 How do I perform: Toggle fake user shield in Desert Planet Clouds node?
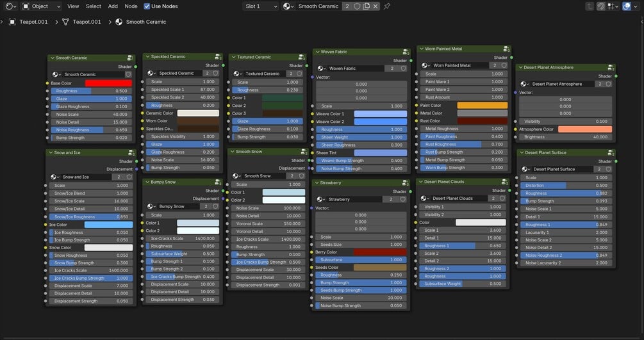[x=502, y=198]
